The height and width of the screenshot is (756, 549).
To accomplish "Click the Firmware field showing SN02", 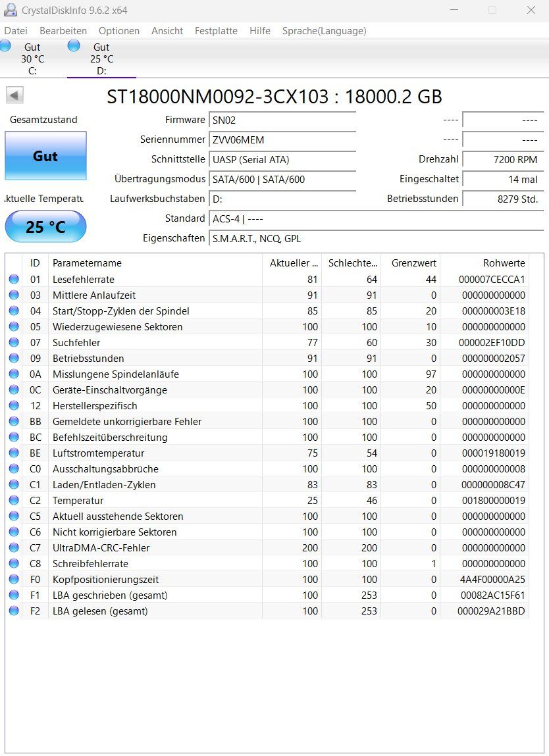I will tap(282, 120).
